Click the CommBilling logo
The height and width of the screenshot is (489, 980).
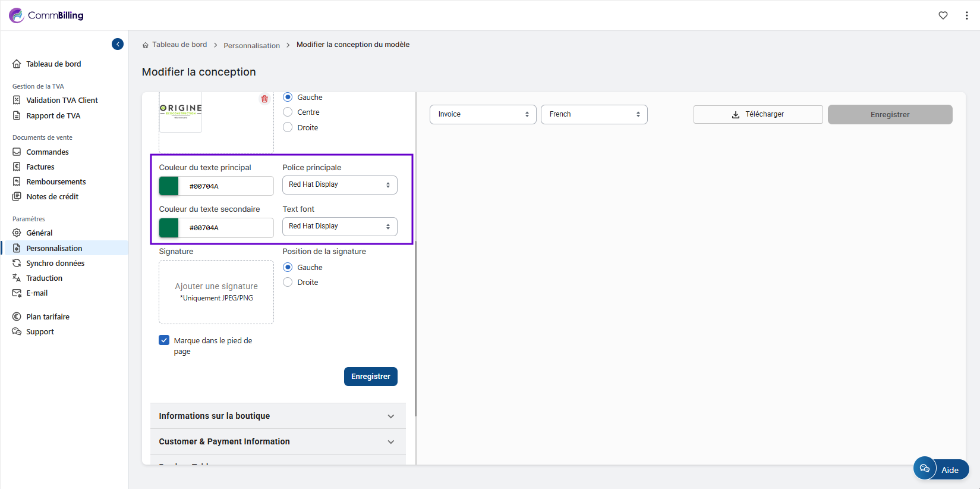click(x=46, y=15)
